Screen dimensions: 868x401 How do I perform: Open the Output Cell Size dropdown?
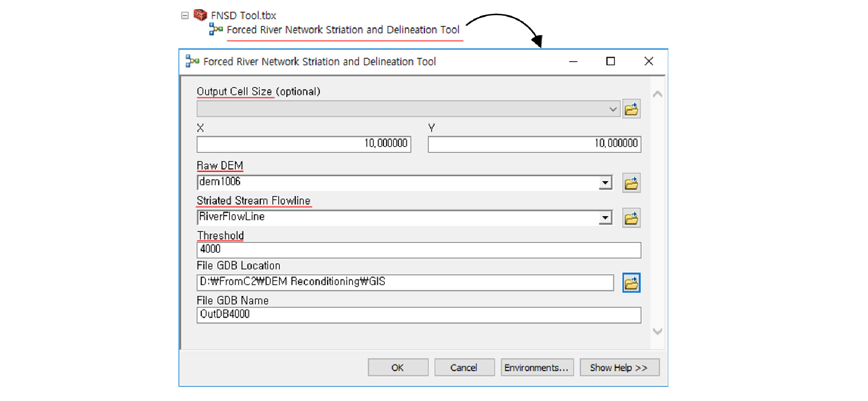tap(613, 109)
